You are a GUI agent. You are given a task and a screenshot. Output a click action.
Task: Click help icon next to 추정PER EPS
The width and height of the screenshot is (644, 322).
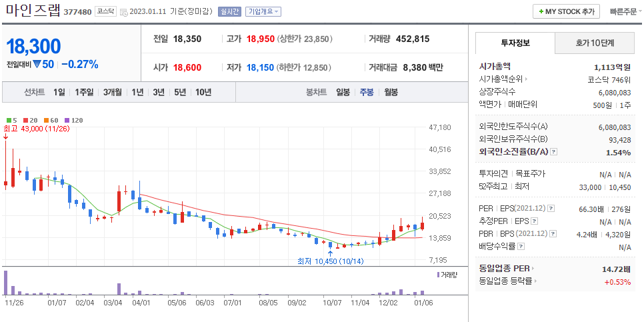click(534, 221)
